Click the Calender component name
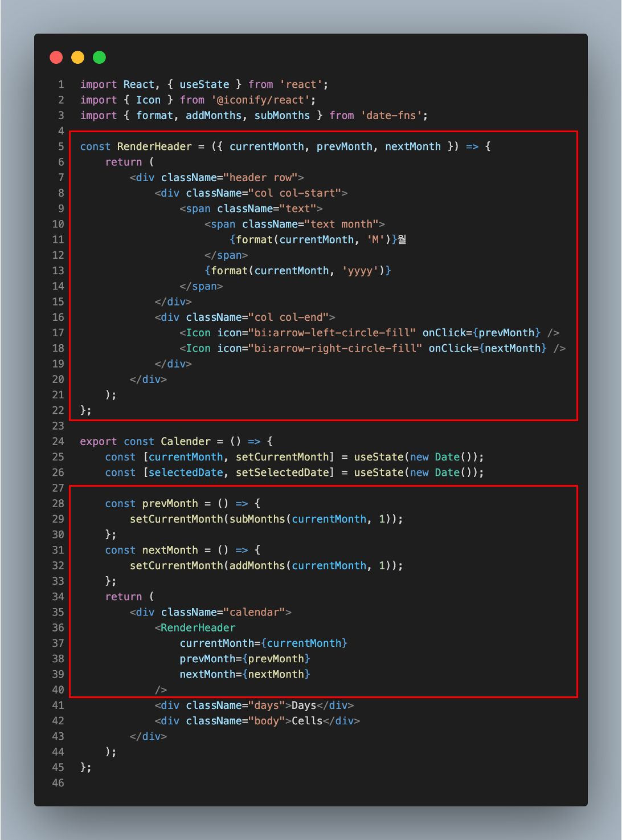The height and width of the screenshot is (840, 622). coord(186,441)
